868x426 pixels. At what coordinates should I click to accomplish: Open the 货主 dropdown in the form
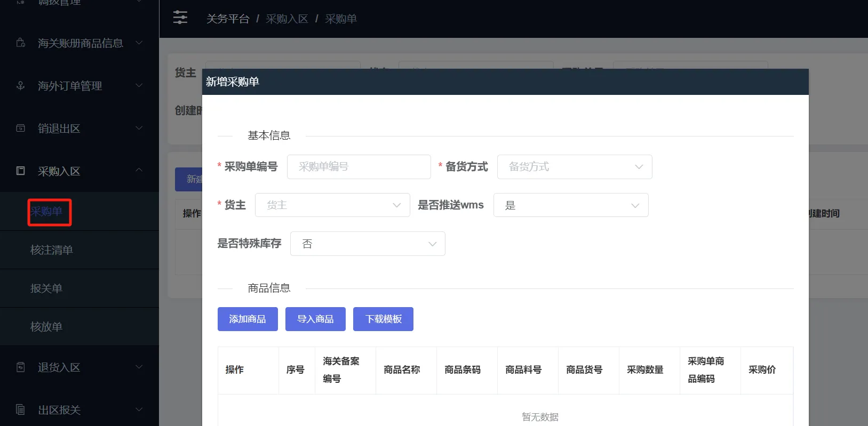click(x=332, y=205)
